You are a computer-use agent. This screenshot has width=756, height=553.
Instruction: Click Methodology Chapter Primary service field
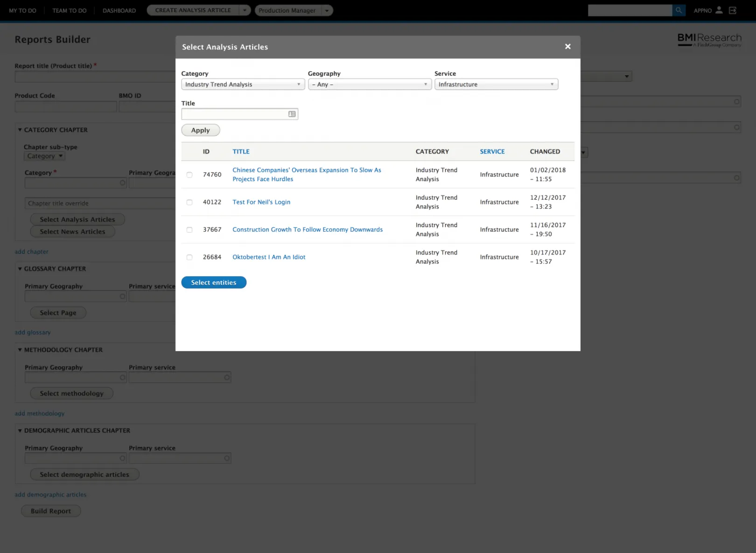pos(180,377)
